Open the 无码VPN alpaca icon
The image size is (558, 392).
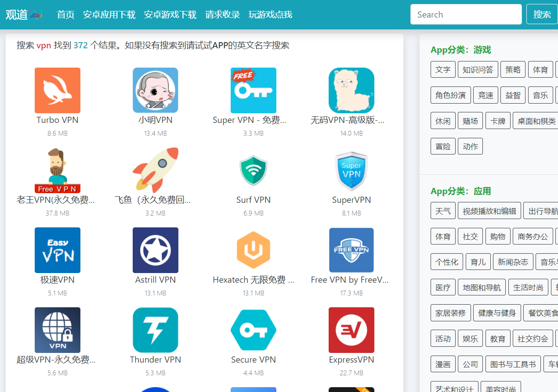pyautogui.click(x=351, y=90)
